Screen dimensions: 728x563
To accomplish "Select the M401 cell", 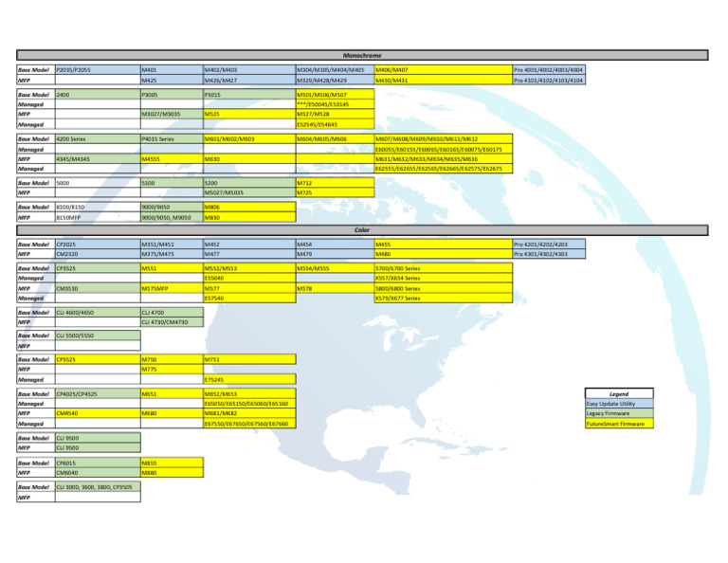I will [x=172, y=70].
